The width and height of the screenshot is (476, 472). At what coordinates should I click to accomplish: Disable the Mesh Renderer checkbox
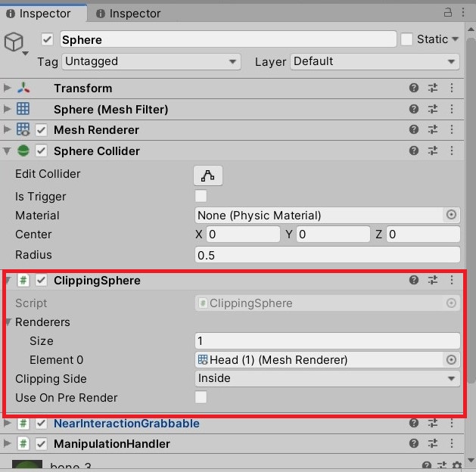click(x=42, y=130)
